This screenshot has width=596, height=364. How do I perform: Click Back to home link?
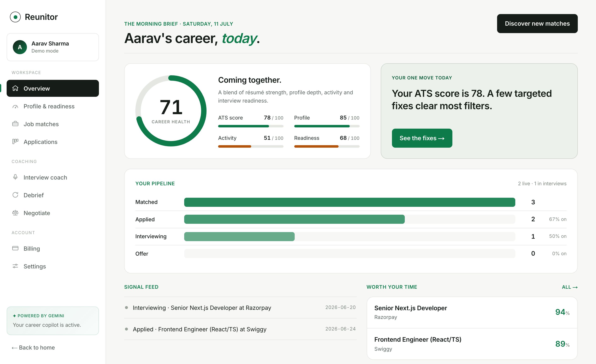pos(33,347)
